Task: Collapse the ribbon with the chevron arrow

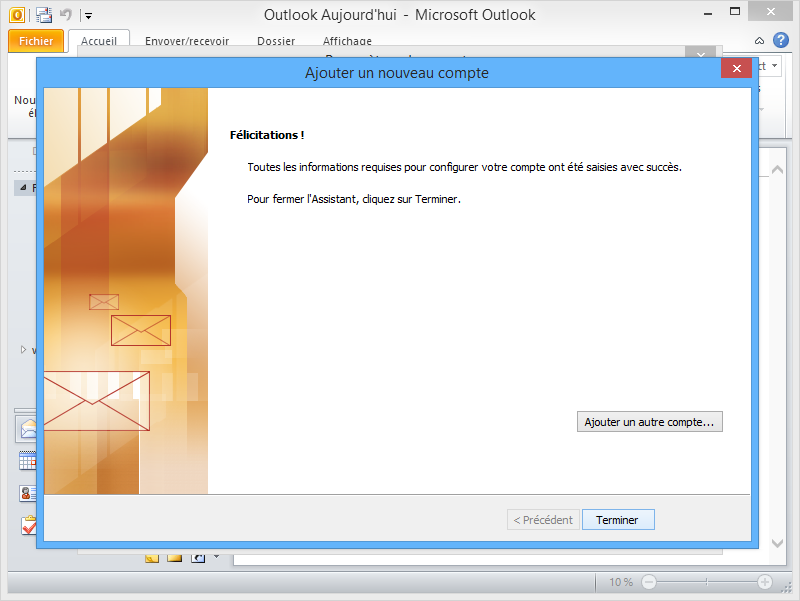Action: pyautogui.click(x=758, y=41)
